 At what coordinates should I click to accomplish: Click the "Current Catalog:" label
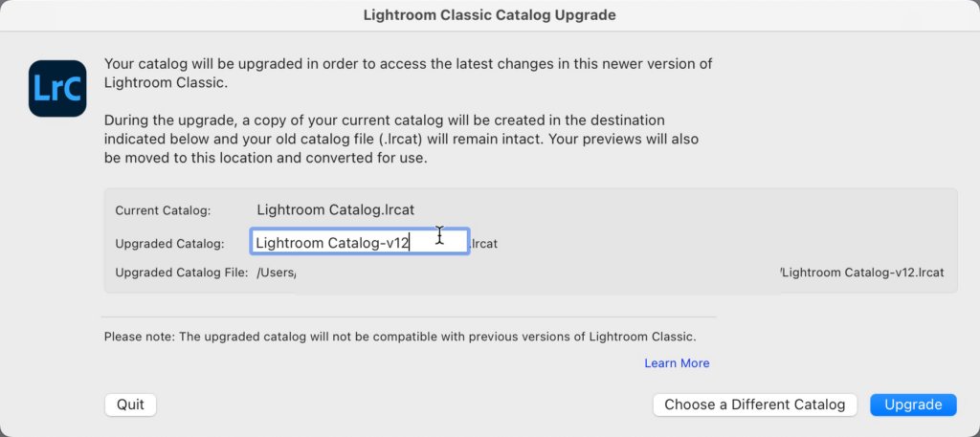tap(163, 210)
